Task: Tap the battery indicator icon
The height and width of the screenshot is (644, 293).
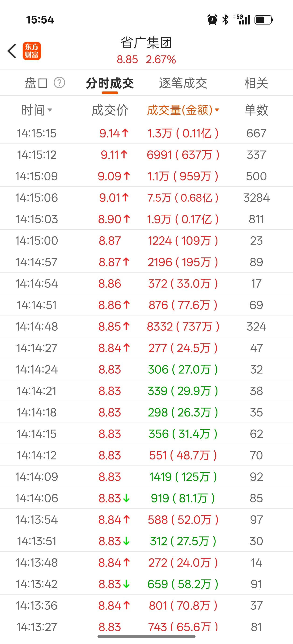Action: [x=263, y=20]
